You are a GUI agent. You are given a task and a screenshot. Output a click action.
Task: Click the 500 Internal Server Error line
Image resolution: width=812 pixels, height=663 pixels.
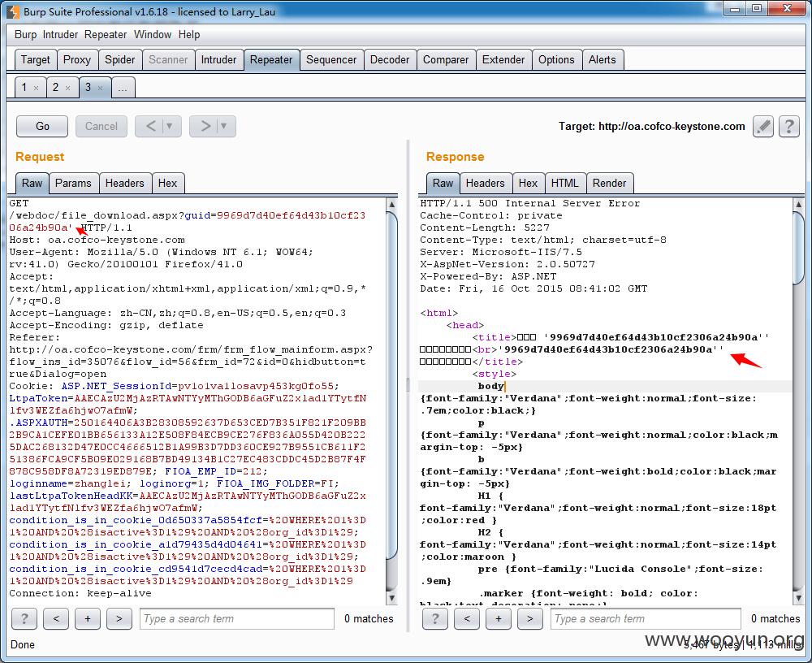point(529,203)
